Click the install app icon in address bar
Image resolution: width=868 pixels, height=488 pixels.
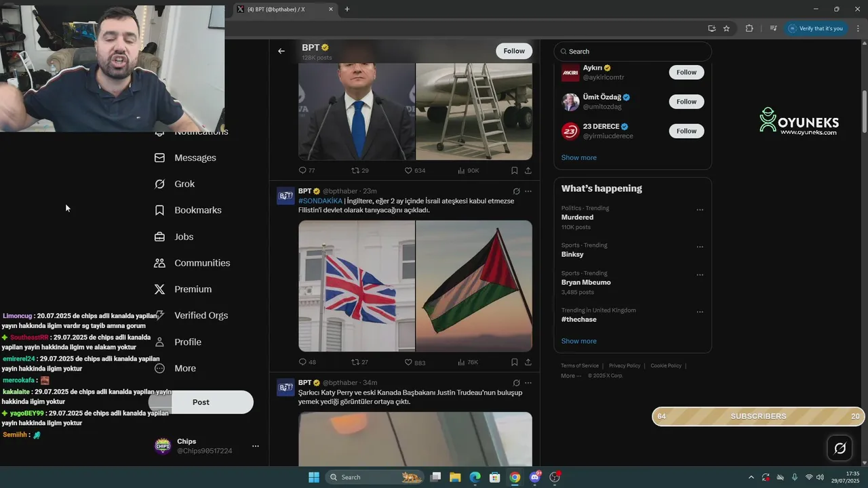coord(711,28)
